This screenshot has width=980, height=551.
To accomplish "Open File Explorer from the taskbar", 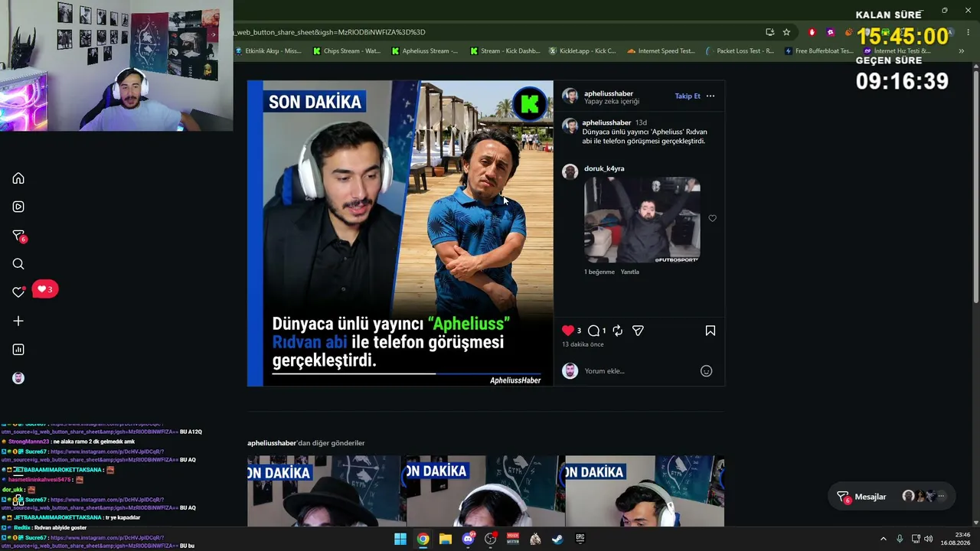I will (x=445, y=539).
